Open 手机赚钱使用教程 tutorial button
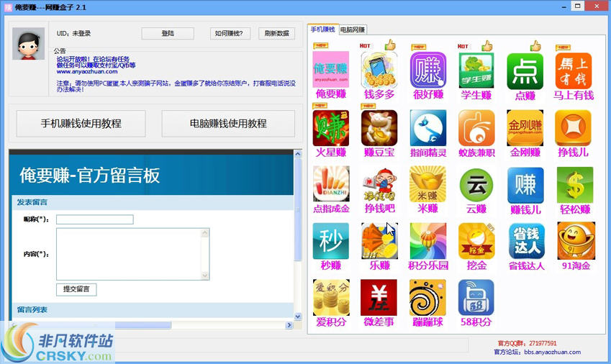 [81, 124]
